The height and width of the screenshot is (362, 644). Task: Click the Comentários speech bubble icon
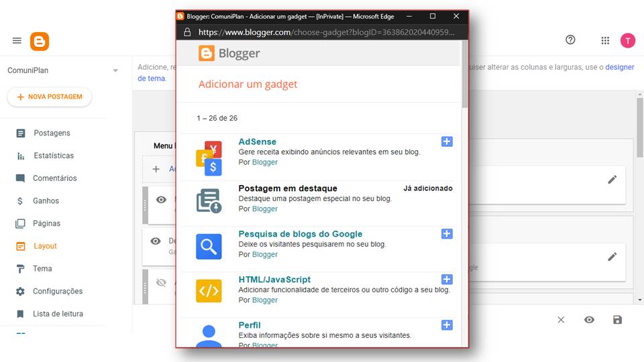(x=20, y=178)
